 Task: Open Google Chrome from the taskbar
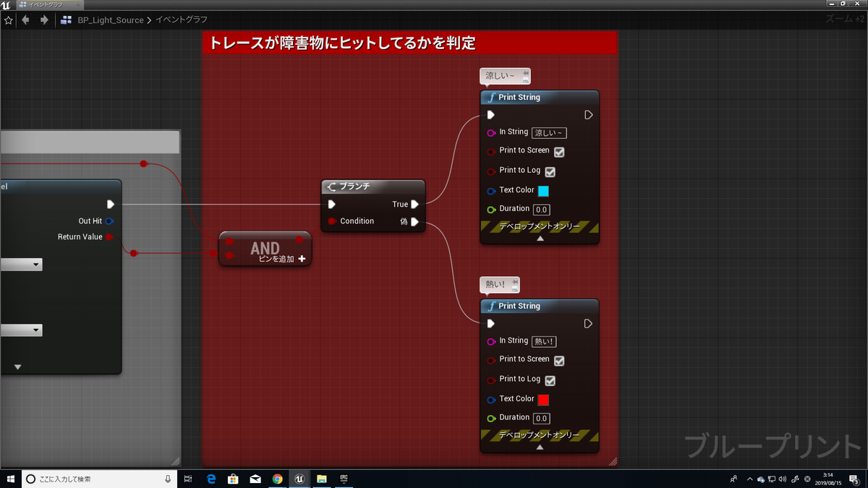[x=277, y=479]
